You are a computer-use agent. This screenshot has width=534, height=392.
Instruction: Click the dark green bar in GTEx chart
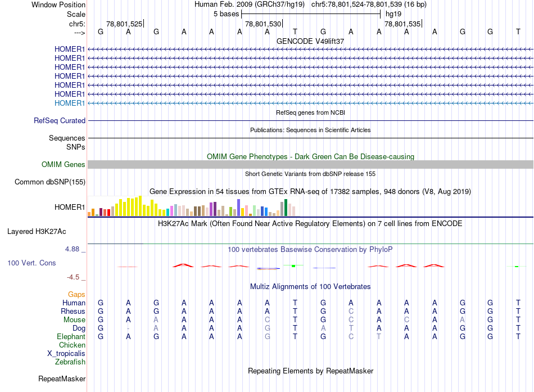pyautogui.click(x=286, y=208)
